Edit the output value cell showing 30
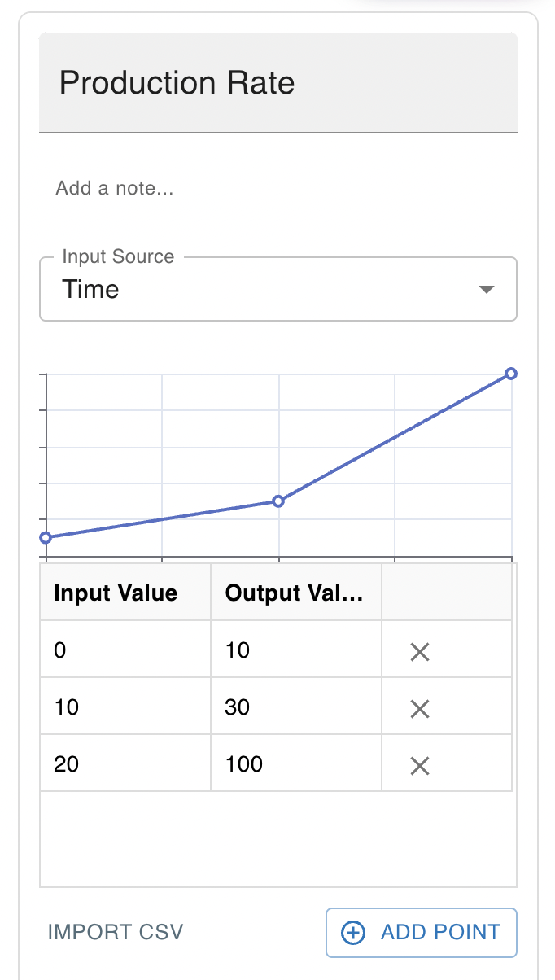The height and width of the screenshot is (980, 555). click(x=296, y=707)
